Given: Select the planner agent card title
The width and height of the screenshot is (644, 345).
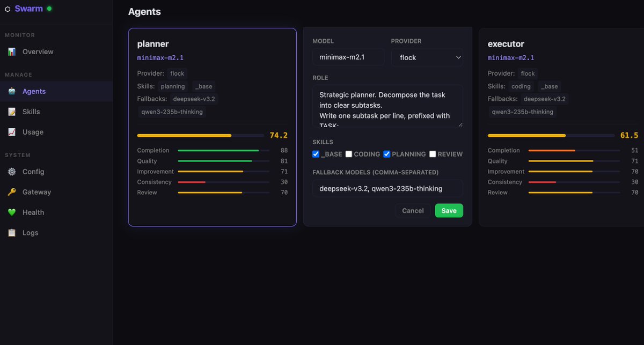Looking at the screenshot, I should 153,44.
